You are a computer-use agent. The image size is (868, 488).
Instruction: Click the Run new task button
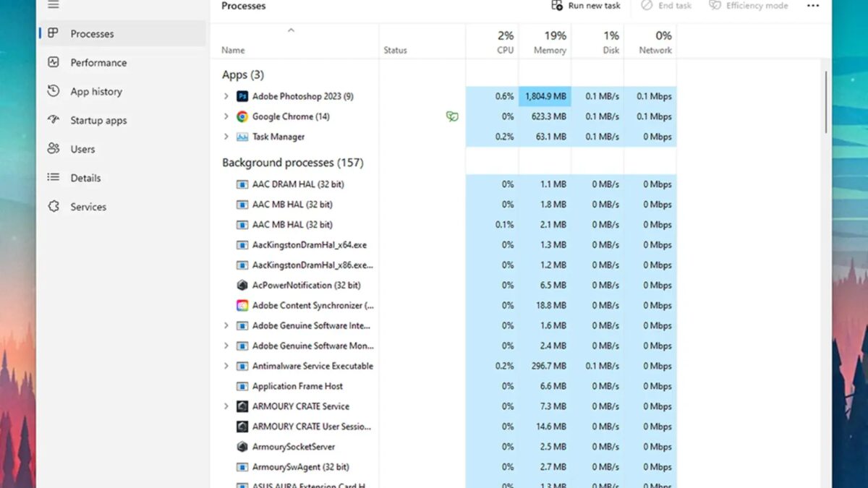point(586,6)
